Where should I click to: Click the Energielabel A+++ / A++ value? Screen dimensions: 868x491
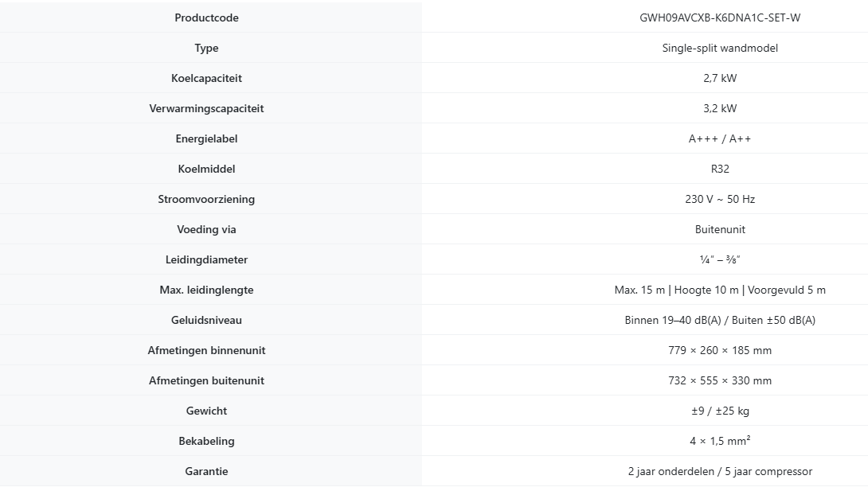pyautogui.click(x=720, y=138)
